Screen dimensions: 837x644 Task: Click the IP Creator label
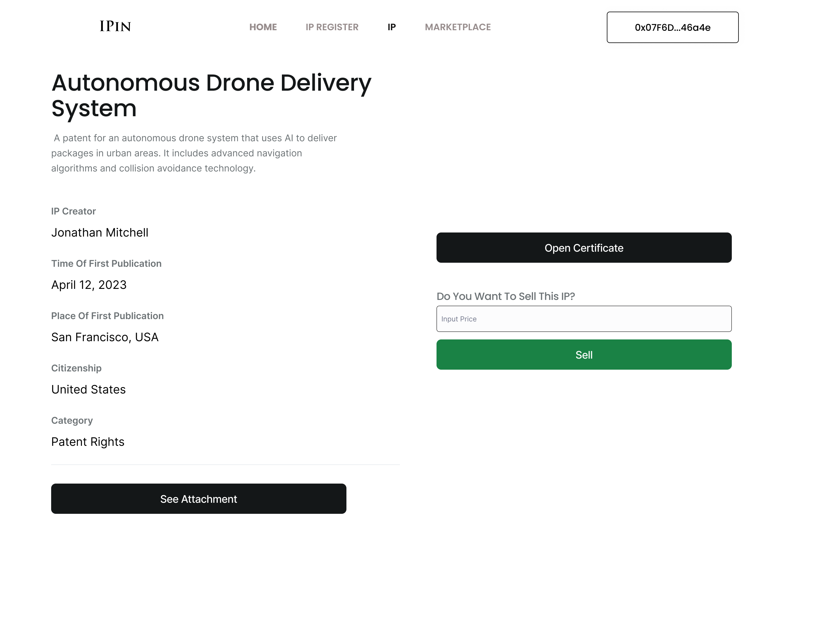click(x=74, y=211)
